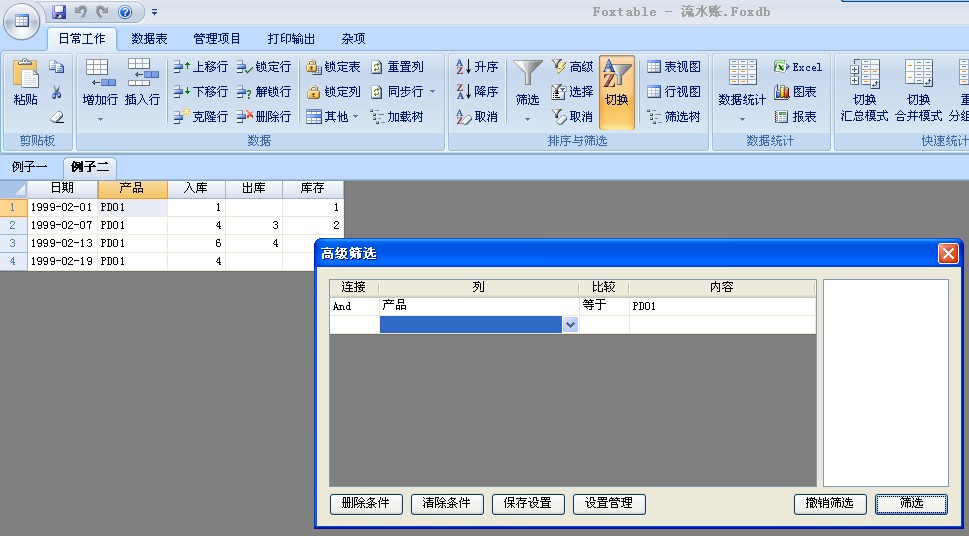Delete the row with 删除行
Viewport: 969px width, 536px height.
click(264, 116)
